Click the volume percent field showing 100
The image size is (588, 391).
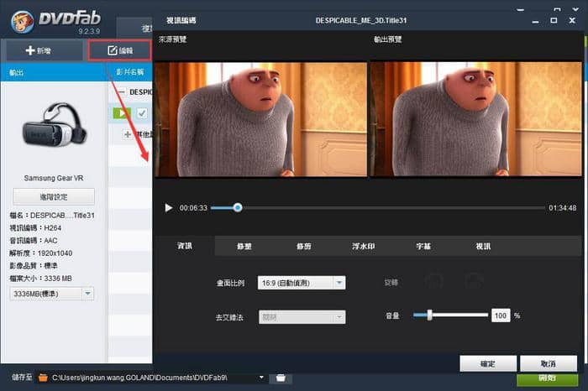click(x=501, y=315)
